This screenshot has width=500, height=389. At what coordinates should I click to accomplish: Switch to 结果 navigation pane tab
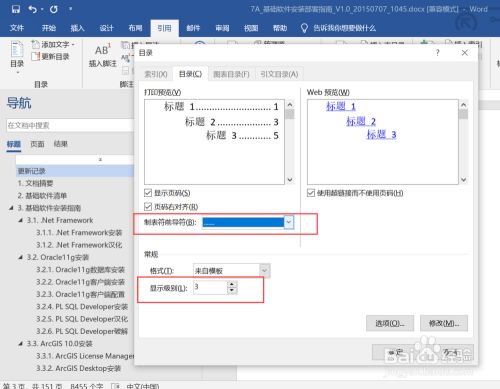[60, 144]
